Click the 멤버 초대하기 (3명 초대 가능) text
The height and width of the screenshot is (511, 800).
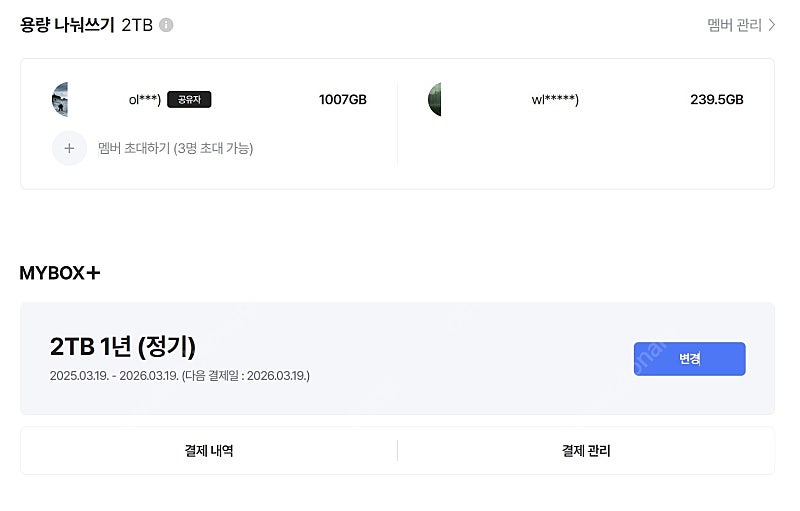click(x=175, y=148)
